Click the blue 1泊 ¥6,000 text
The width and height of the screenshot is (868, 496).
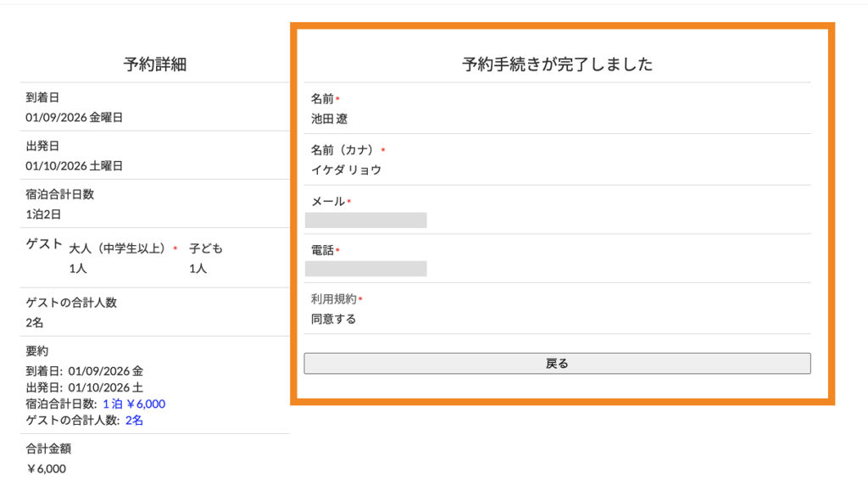(134, 404)
